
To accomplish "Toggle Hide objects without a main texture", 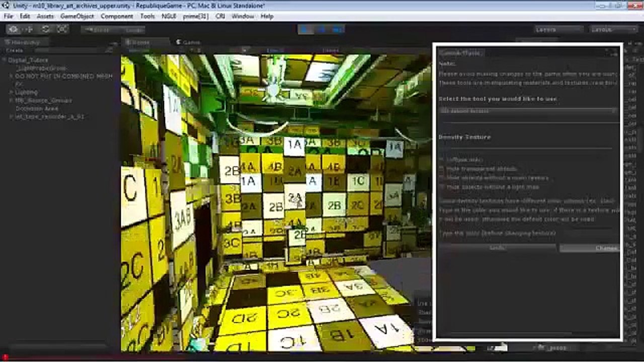I will point(442,177).
